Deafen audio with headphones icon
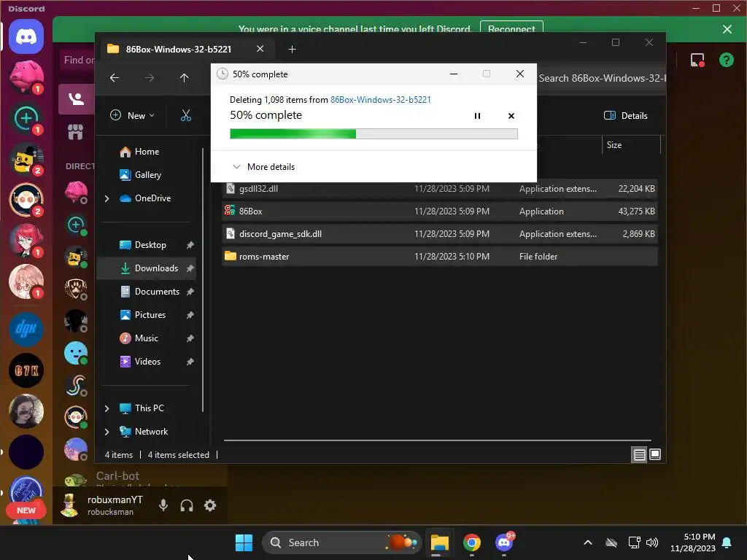The image size is (747, 560). click(187, 505)
